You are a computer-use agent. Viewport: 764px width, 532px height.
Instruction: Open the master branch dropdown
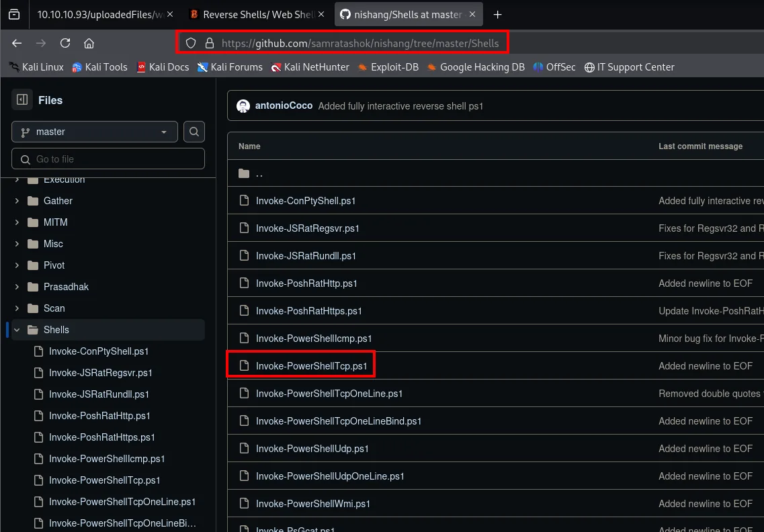tap(95, 132)
